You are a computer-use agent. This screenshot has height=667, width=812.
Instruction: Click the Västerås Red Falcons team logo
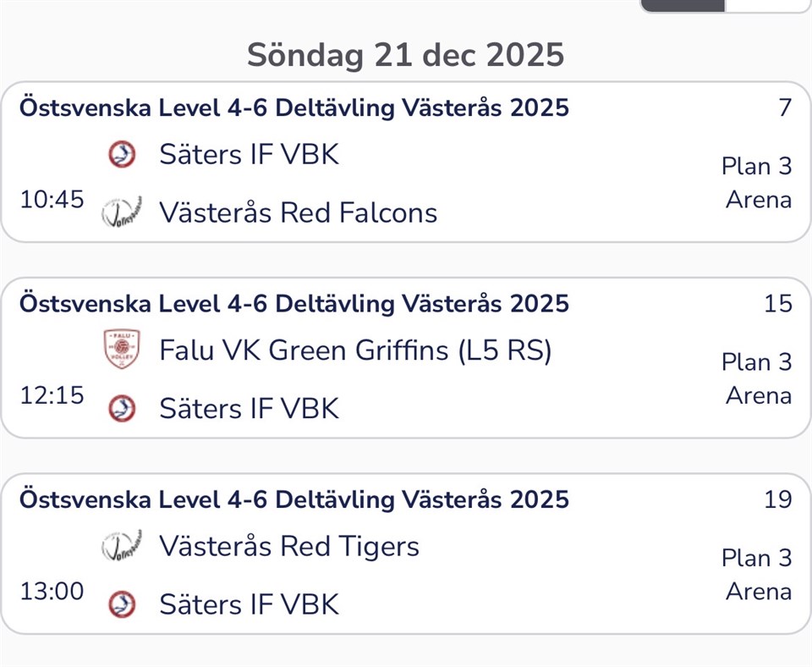pyautogui.click(x=122, y=212)
